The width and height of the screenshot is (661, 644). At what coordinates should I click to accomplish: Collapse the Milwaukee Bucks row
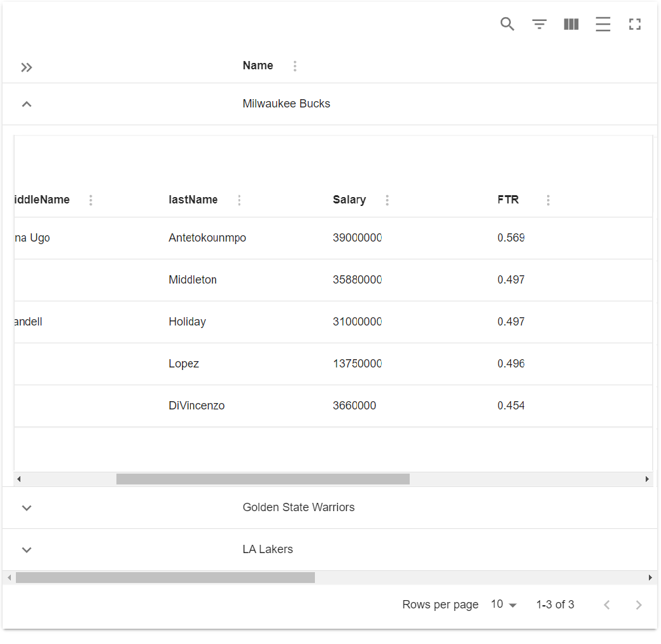[x=27, y=104]
